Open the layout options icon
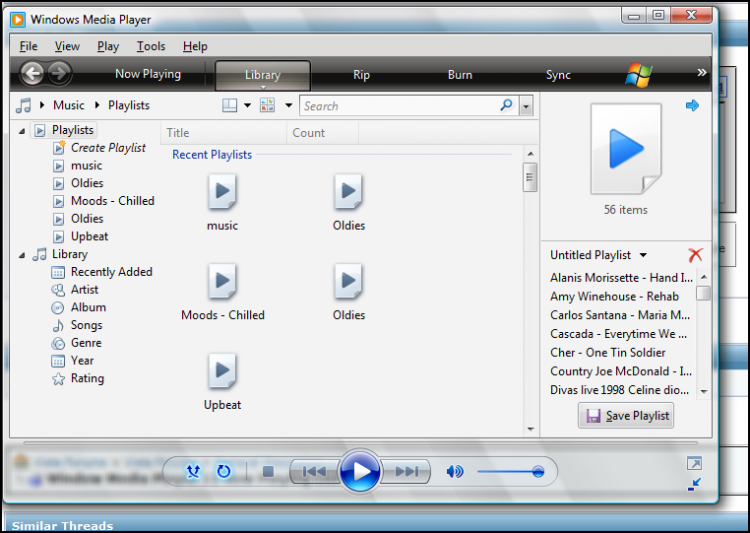The image size is (750, 533). [230, 105]
